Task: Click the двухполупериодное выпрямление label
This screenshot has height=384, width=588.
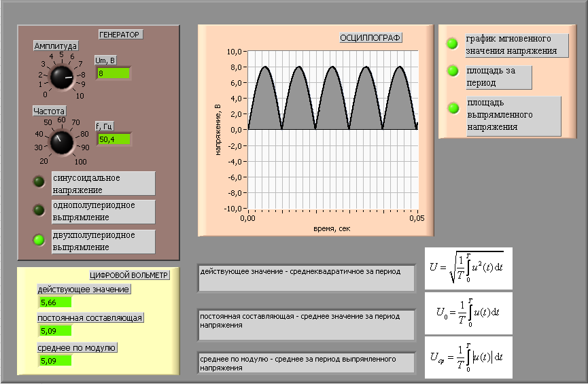Action: pyautogui.click(x=103, y=241)
